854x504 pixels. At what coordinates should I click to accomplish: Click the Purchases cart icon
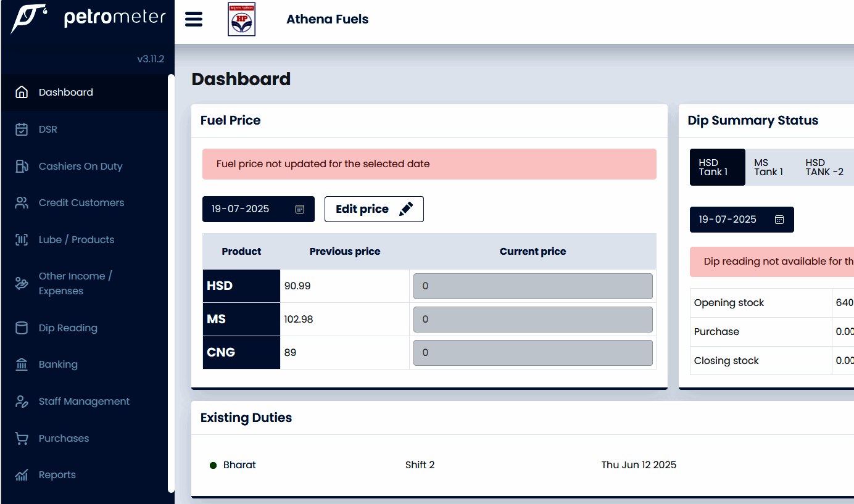[22, 439]
